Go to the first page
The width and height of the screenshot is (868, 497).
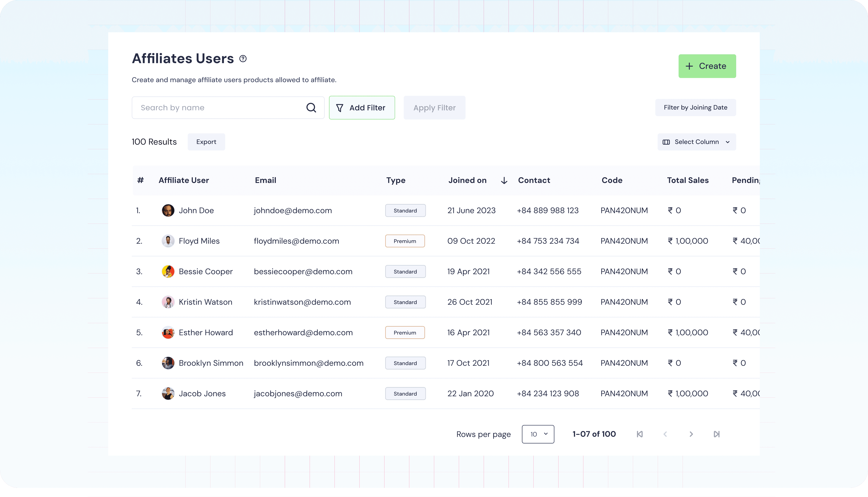click(x=639, y=434)
